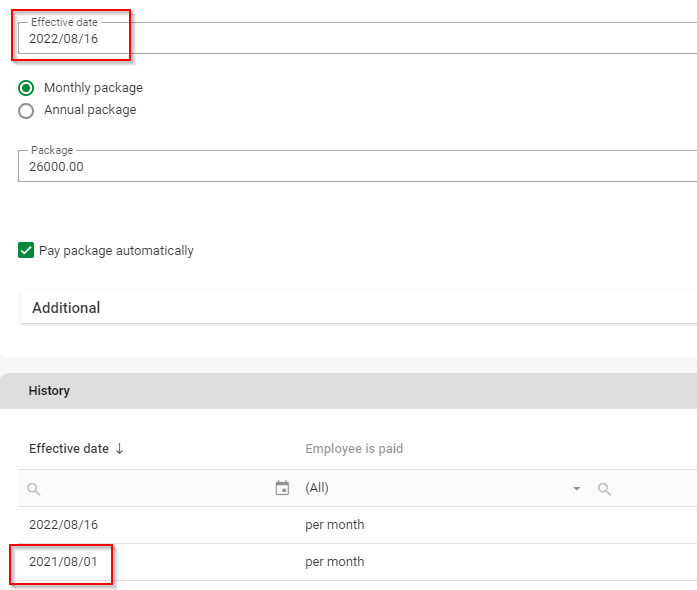This screenshot has width=697, height=590.
Task: Click the descending sort arrow icon
Action: [x=120, y=449]
